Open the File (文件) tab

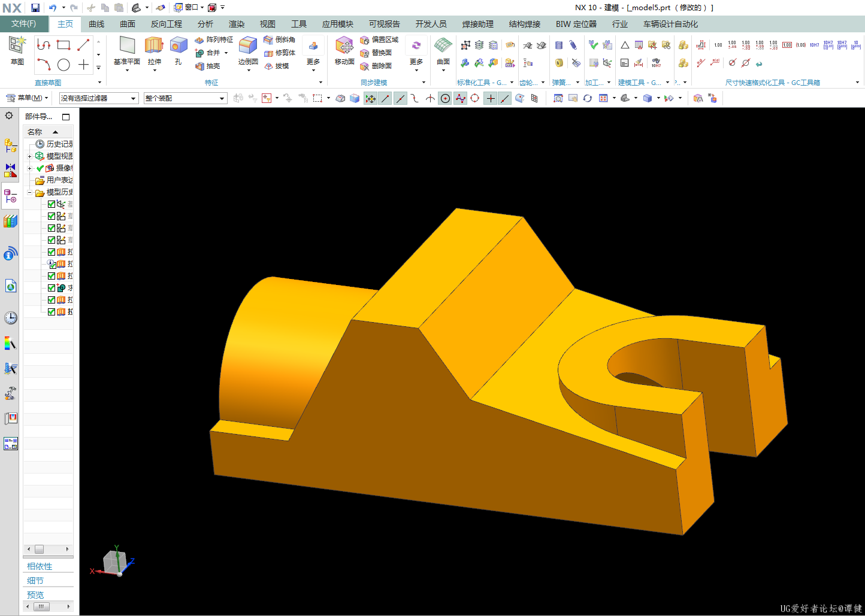(x=23, y=24)
